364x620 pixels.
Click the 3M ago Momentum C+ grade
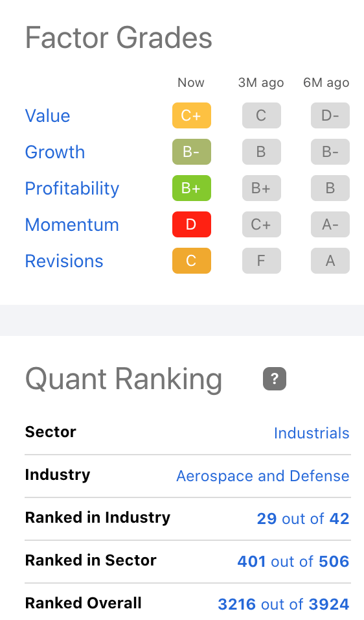(262, 224)
